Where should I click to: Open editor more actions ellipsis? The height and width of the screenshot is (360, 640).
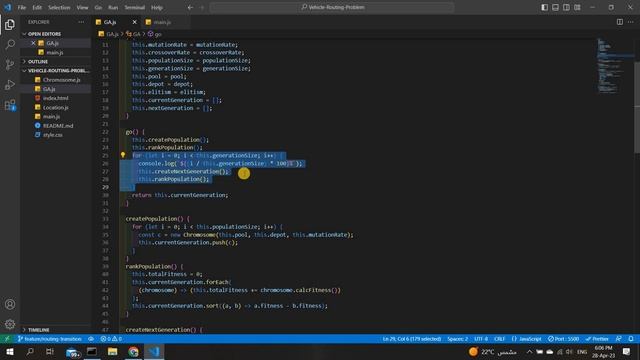[x=631, y=22]
